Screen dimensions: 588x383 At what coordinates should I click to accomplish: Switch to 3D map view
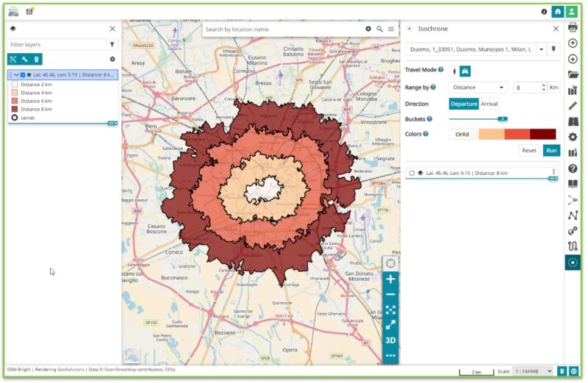tap(390, 340)
